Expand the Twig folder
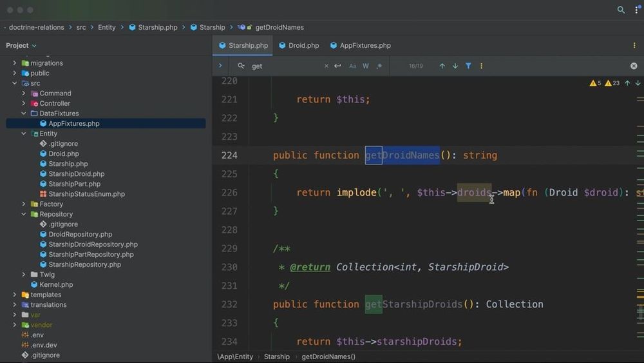644x363 pixels. (x=24, y=275)
